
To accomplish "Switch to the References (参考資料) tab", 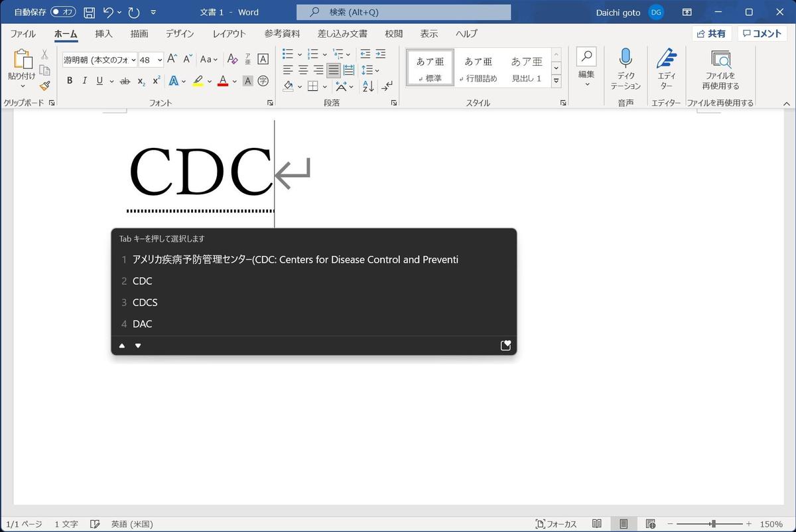I will click(x=282, y=34).
